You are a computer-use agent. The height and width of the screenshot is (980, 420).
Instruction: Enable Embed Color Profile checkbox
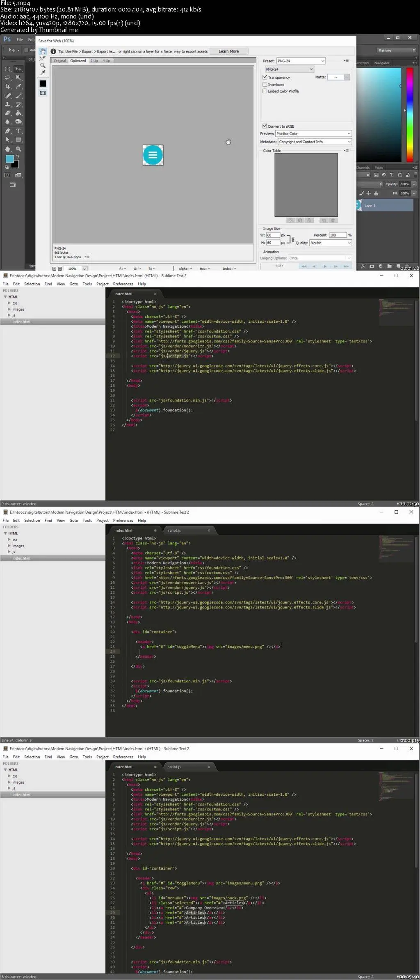point(265,91)
